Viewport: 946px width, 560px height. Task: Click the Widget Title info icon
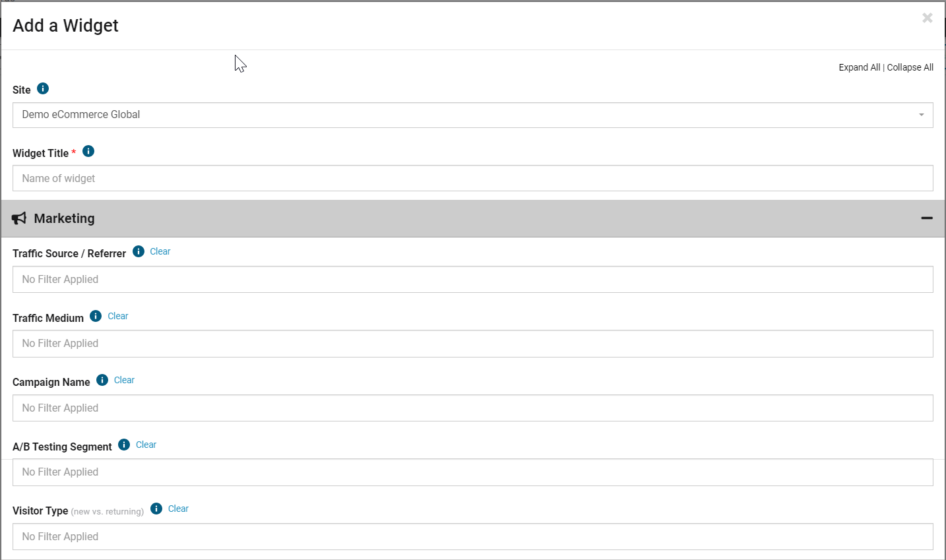click(88, 150)
